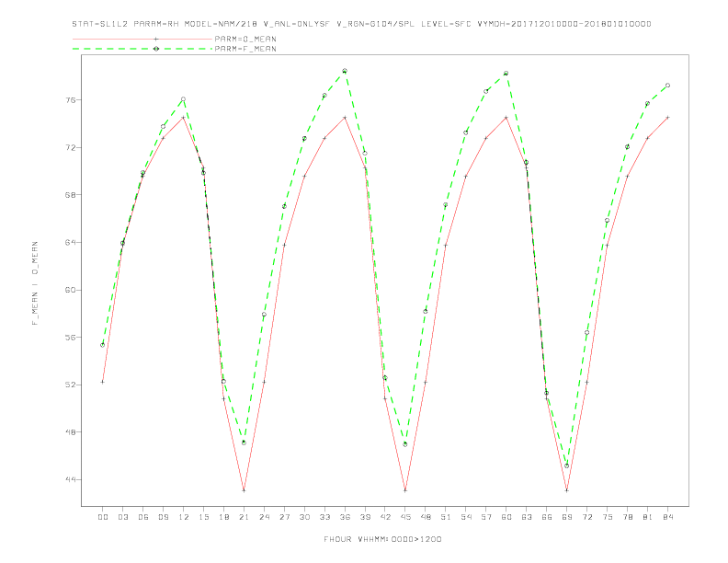Click x-axis tick label 51

pyautogui.click(x=446, y=517)
